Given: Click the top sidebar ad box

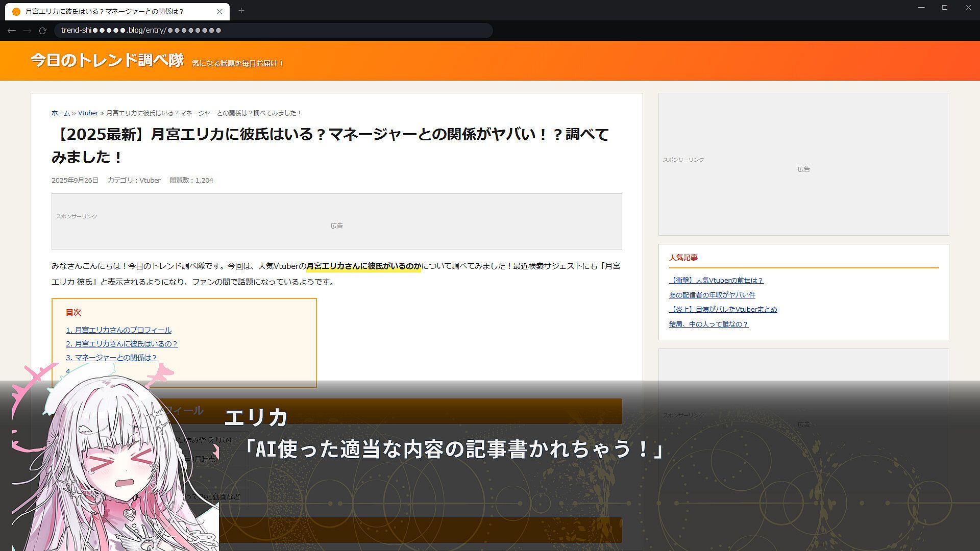Looking at the screenshot, I should click(x=803, y=164).
